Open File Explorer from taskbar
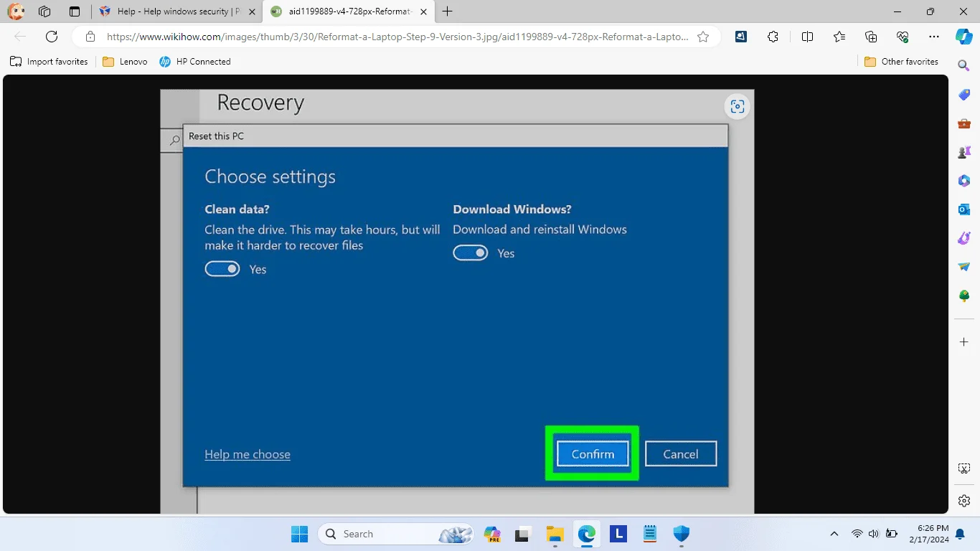Screen dimensions: 980x551 (x=555, y=534)
